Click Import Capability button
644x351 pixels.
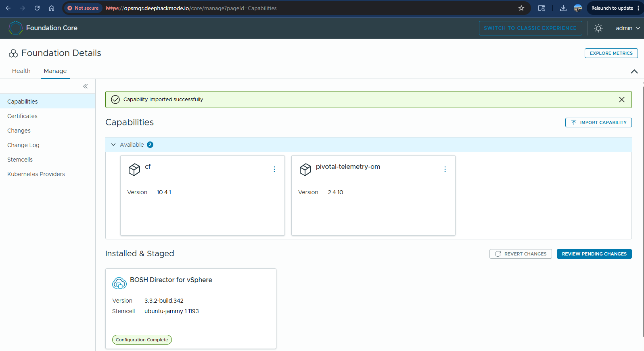point(598,123)
